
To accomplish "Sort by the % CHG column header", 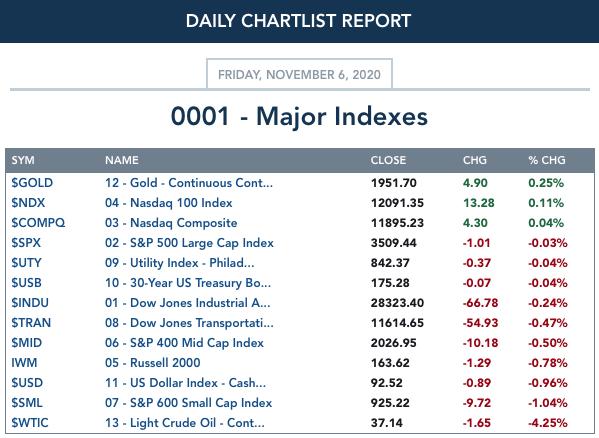I will coord(547,160).
